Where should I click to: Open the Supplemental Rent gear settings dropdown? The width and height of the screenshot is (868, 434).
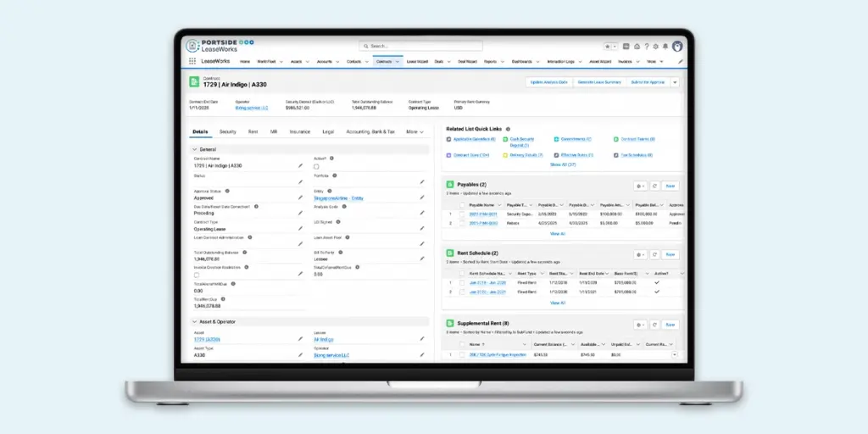click(x=641, y=325)
